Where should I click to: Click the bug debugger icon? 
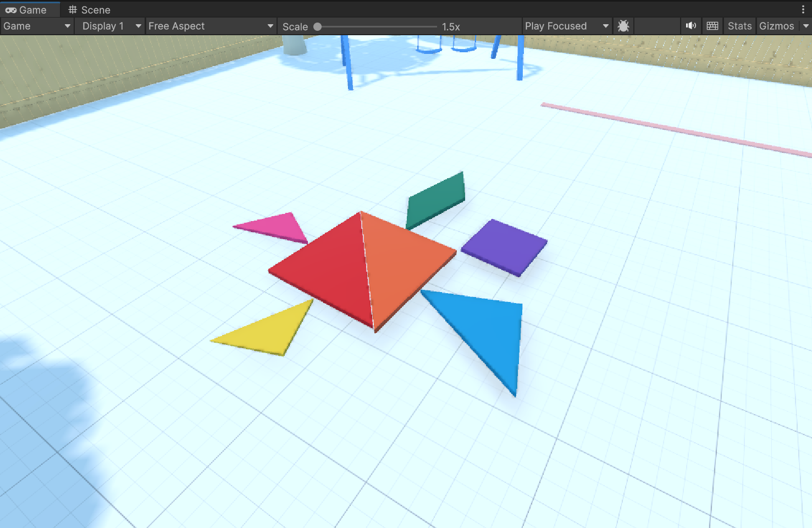click(623, 26)
